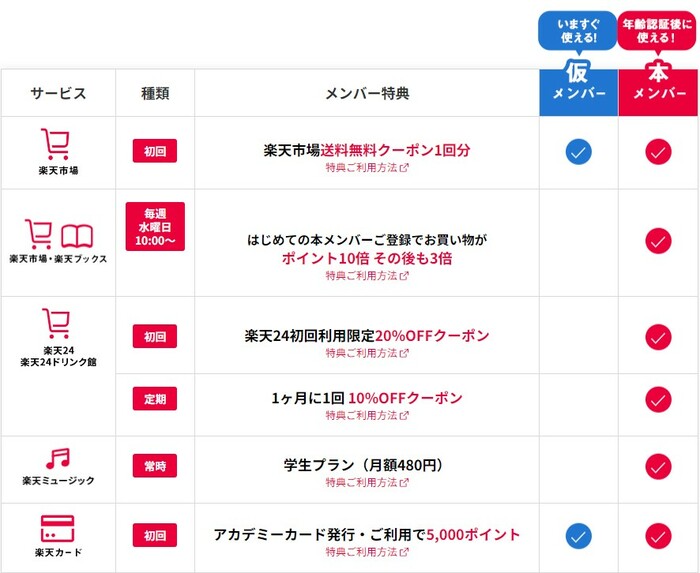Click the いますぐ使える! blue bubble

click(579, 32)
